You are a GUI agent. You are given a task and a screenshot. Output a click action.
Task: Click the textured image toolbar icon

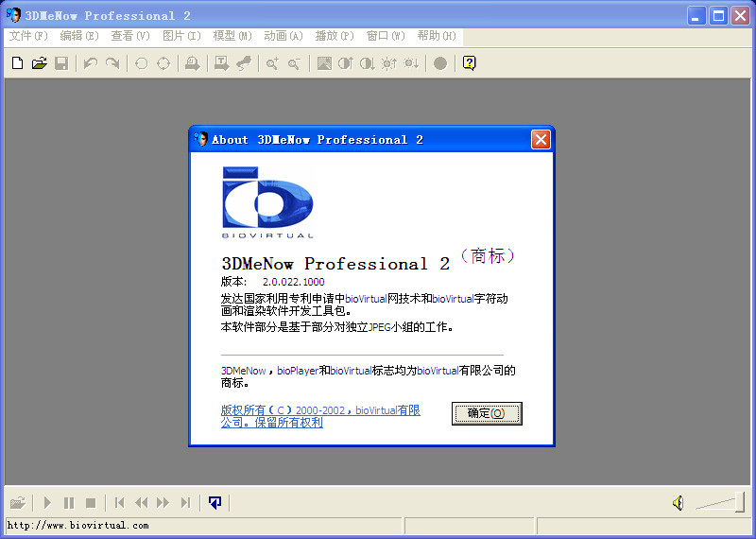click(x=324, y=63)
